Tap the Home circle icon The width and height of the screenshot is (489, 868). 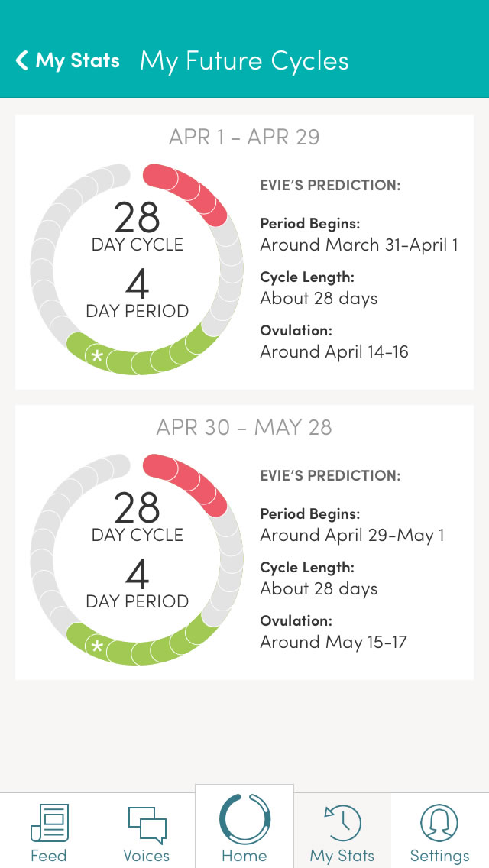pyautogui.click(x=244, y=818)
